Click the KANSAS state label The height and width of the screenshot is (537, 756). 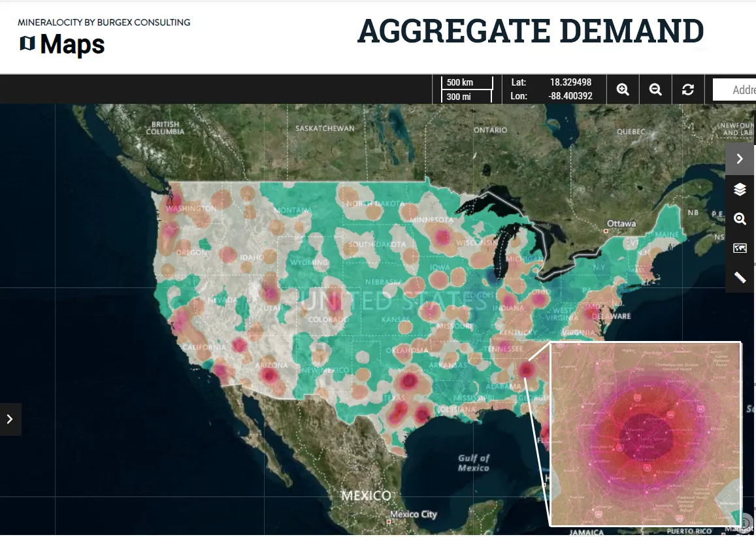coord(395,319)
